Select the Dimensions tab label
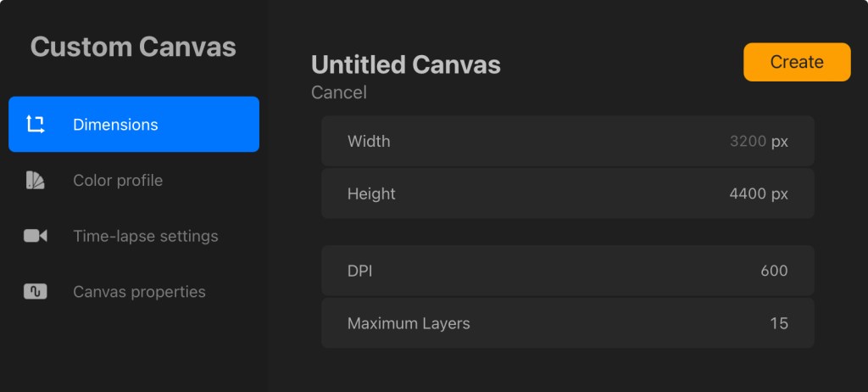Screen dimensions: 868x392 115,125
